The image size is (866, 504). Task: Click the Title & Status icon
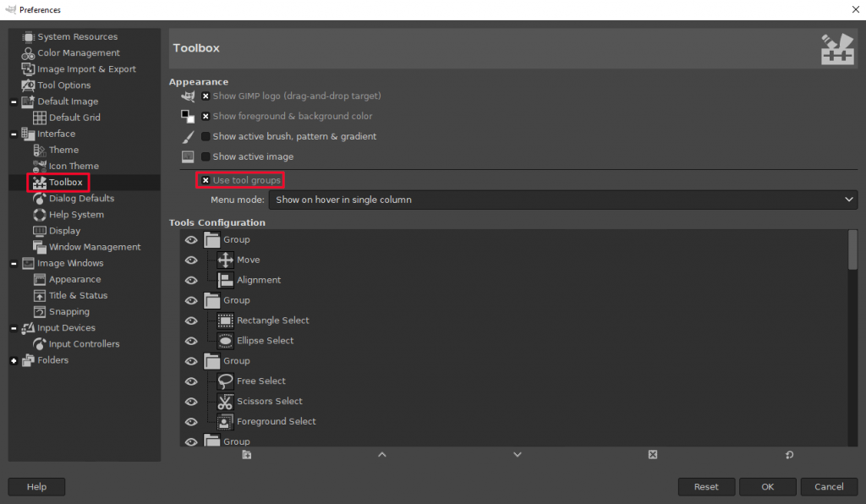[x=40, y=296]
